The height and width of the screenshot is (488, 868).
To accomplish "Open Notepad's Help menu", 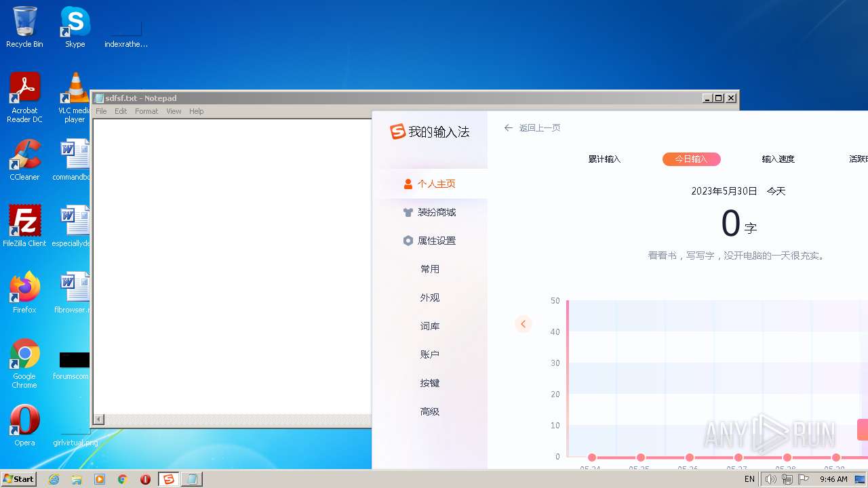I will pyautogui.click(x=196, y=111).
